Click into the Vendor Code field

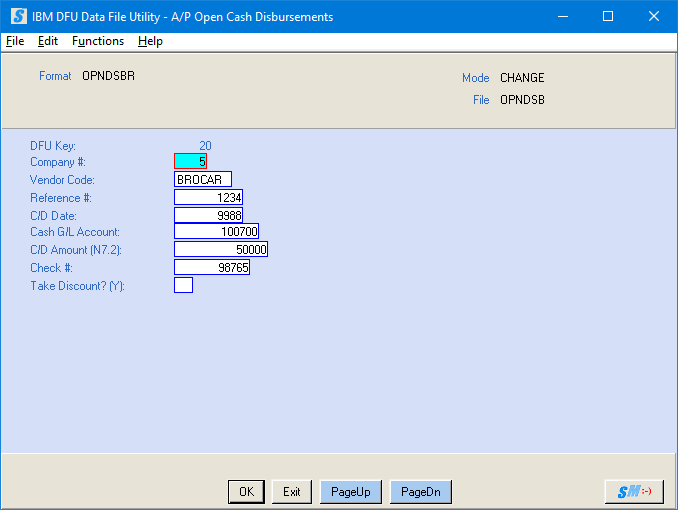[203, 179]
